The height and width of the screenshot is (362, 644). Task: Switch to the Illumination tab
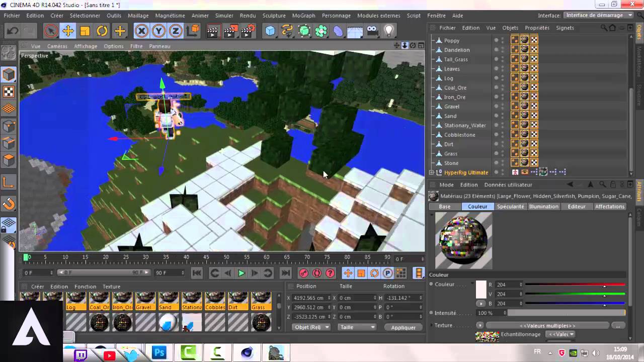[543, 207]
